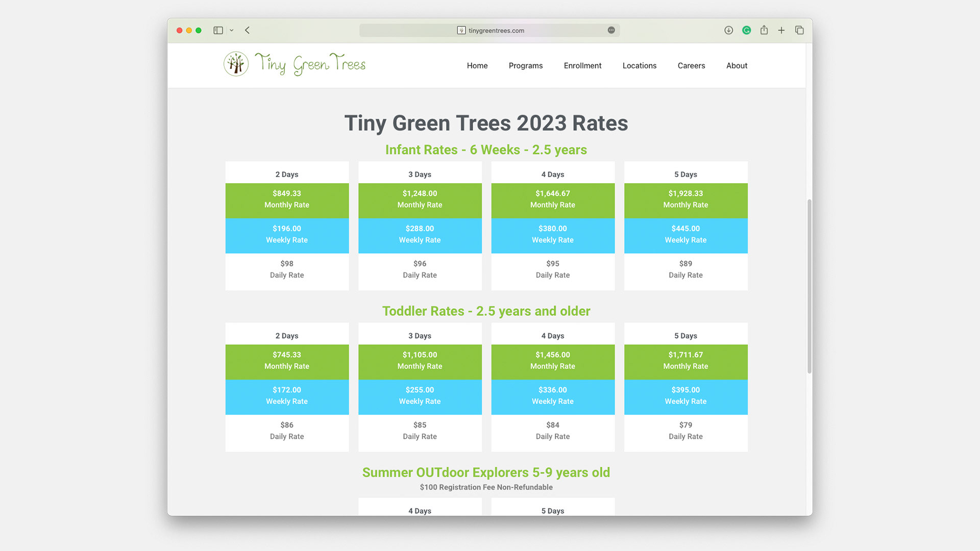Click the tinygreentrees.com address field
This screenshot has height=551, width=980.
pos(496,31)
